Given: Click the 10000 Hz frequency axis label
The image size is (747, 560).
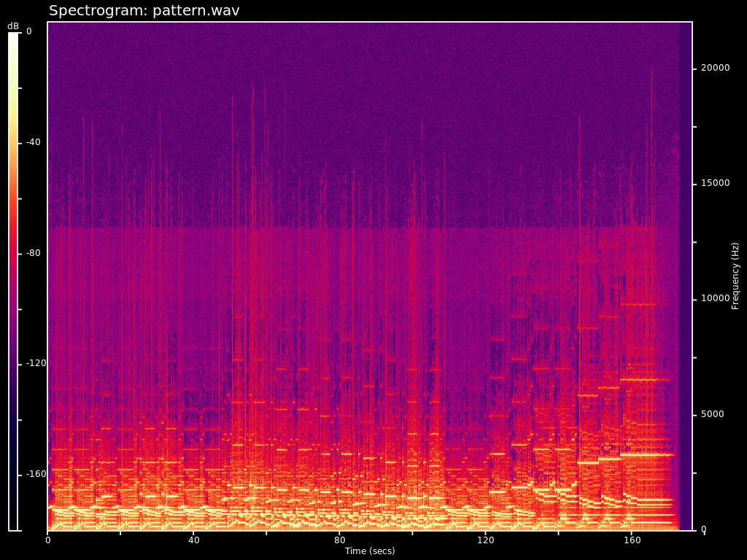Looking at the screenshot, I should [x=715, y=299].
